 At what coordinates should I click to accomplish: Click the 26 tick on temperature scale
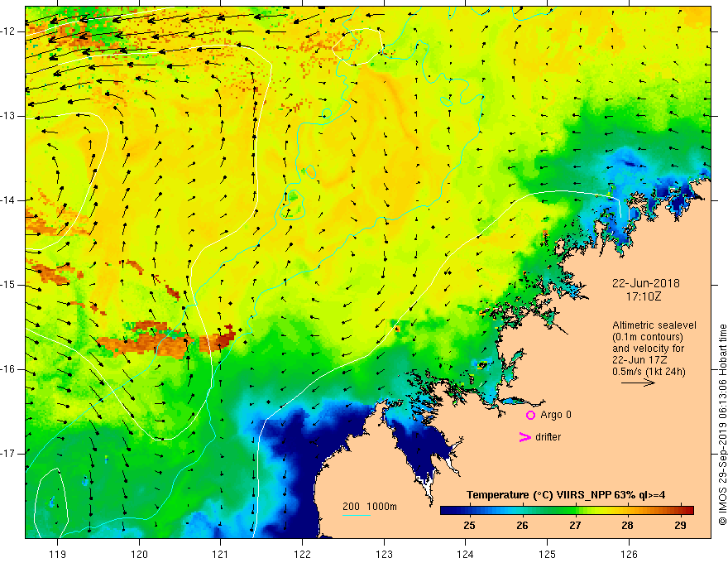522,526
